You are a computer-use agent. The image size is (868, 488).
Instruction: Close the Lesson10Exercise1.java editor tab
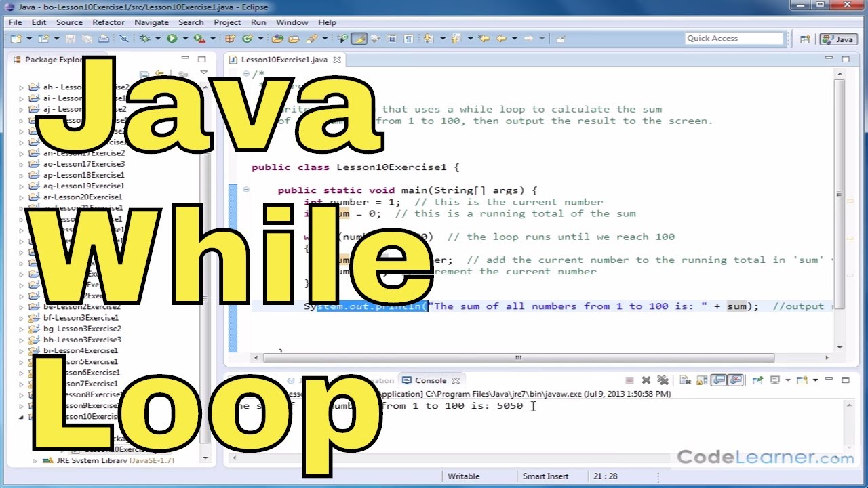(x=336, y=60)
